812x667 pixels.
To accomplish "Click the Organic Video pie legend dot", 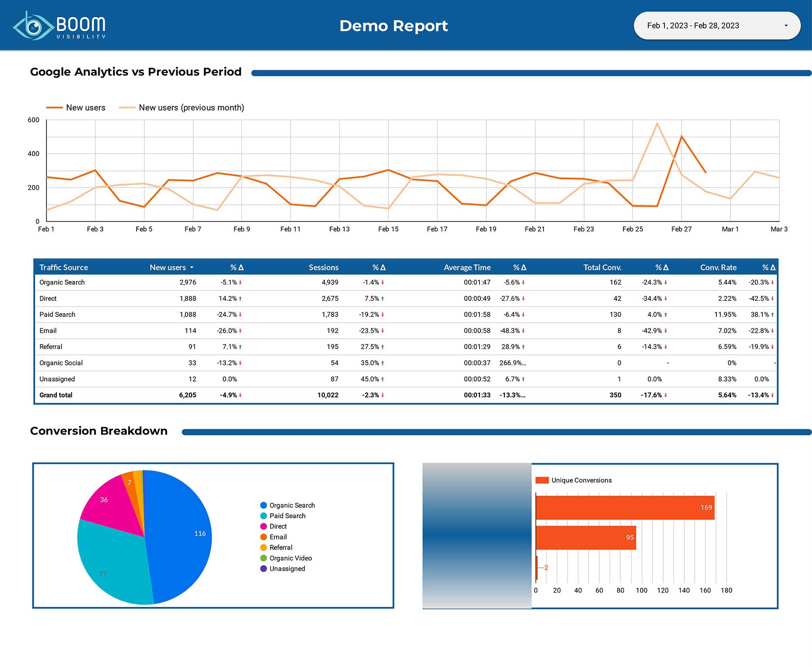I will point(263,558).
